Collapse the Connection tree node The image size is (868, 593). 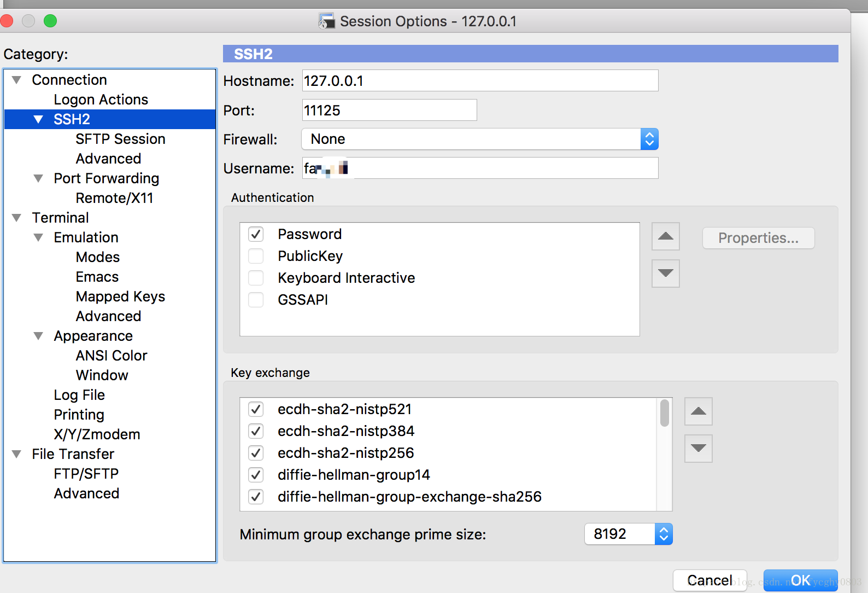(x=16, y=80)
